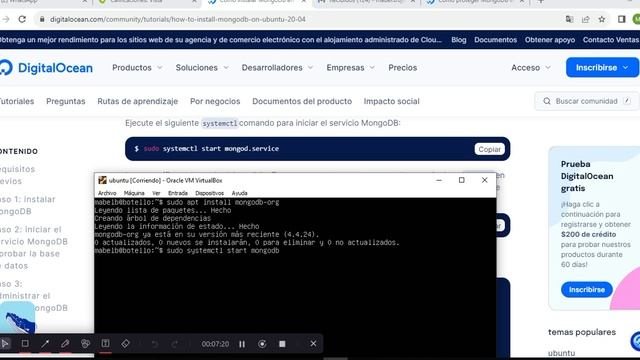Click Inscribirse button in Prueba DigitalOcean card
640x360 pixels.
(x=587, y=289)
